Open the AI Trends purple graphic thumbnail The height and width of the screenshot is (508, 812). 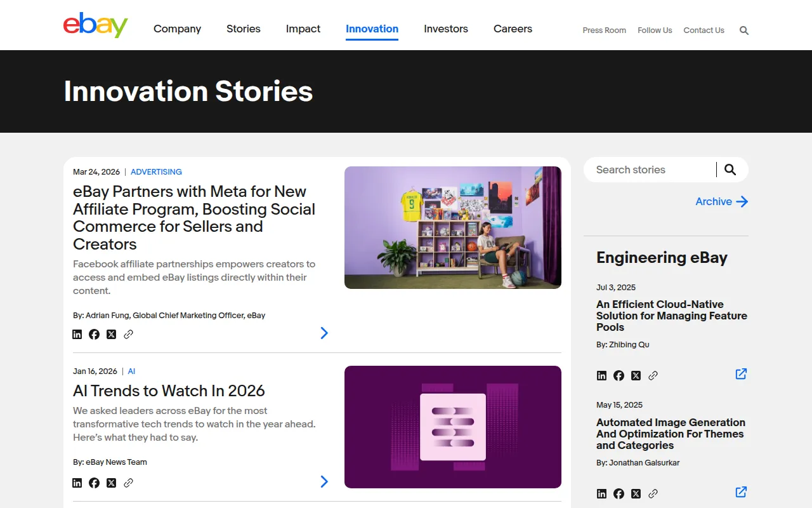pos(453,427)
